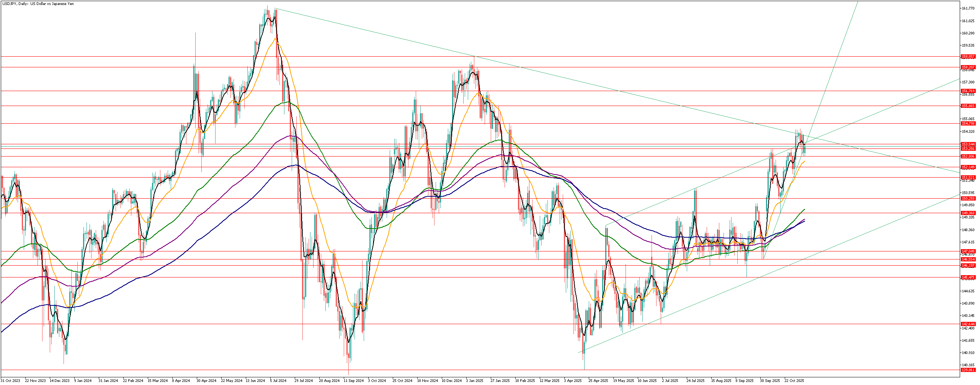This screenshot has height=385, width=980.
Task: Select the 147.049 price level label
Action: click(x=968, y=251)
